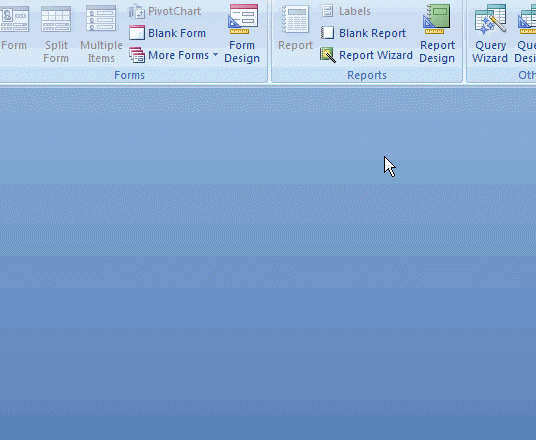Image resolution: width=536 pixels, height=440 pixels.
Task: Expand the More Forms dropdown arrow
Action: [215, 54]
